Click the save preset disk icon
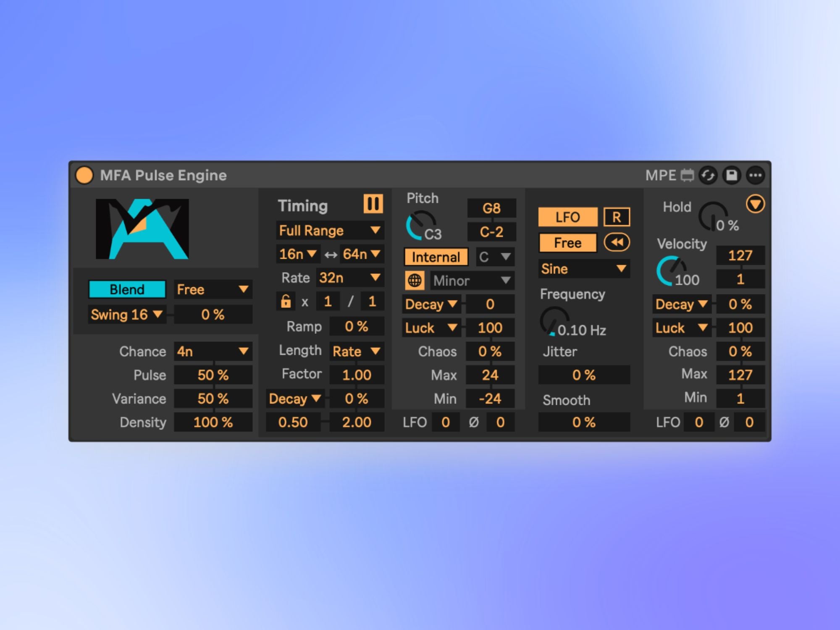 (732, 175)
